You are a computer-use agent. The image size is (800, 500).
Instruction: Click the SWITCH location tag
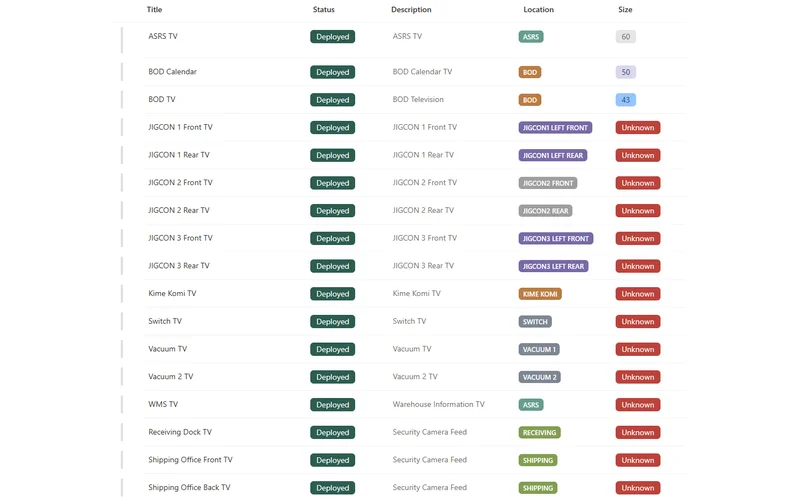coord(535,322)
